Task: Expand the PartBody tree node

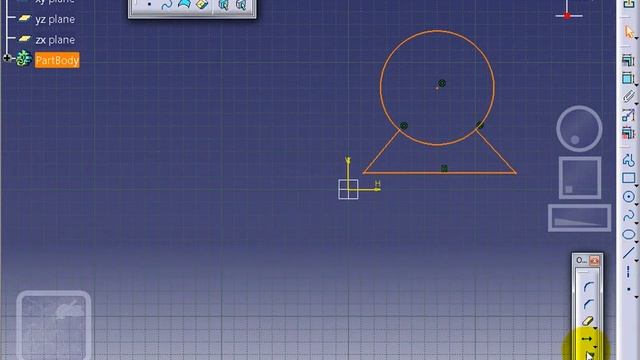Action: 7,58
